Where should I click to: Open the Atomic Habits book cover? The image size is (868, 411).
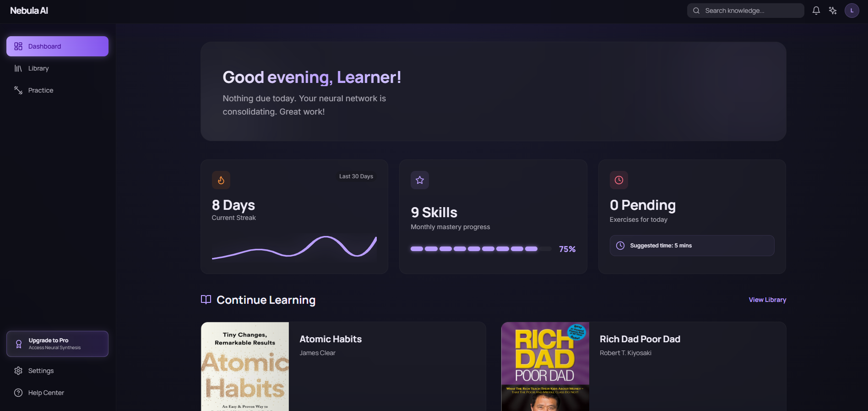click(x=245, y=367)
